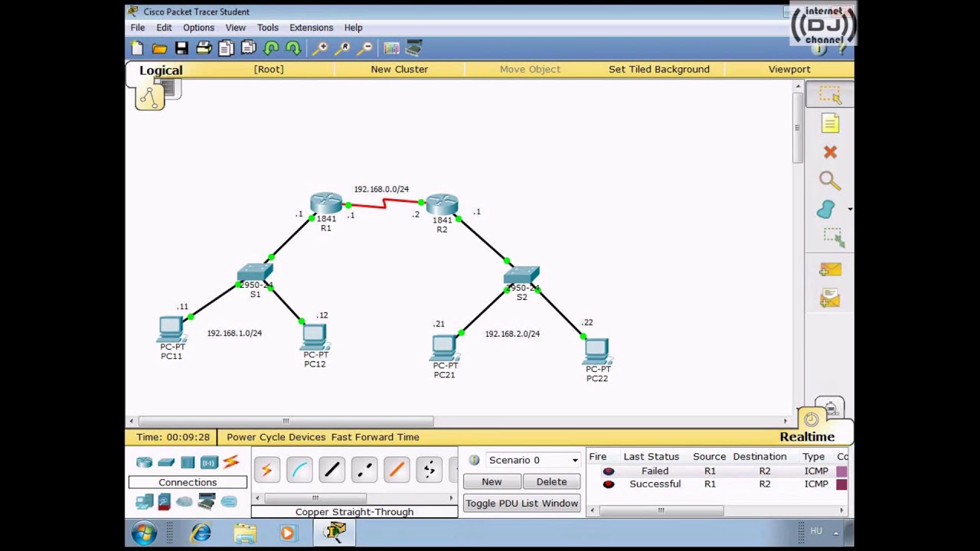Click the scenario information icon
The width and height of the screenshot is (980, 551).
tap(474, 460)
